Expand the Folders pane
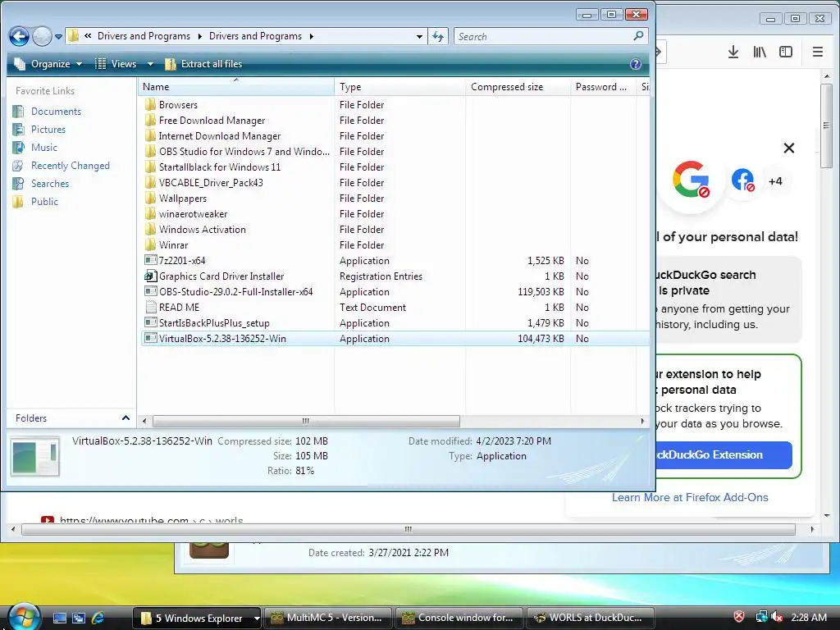Image resolution: width=840 pixels, height=630 pixels. [126, 418]
